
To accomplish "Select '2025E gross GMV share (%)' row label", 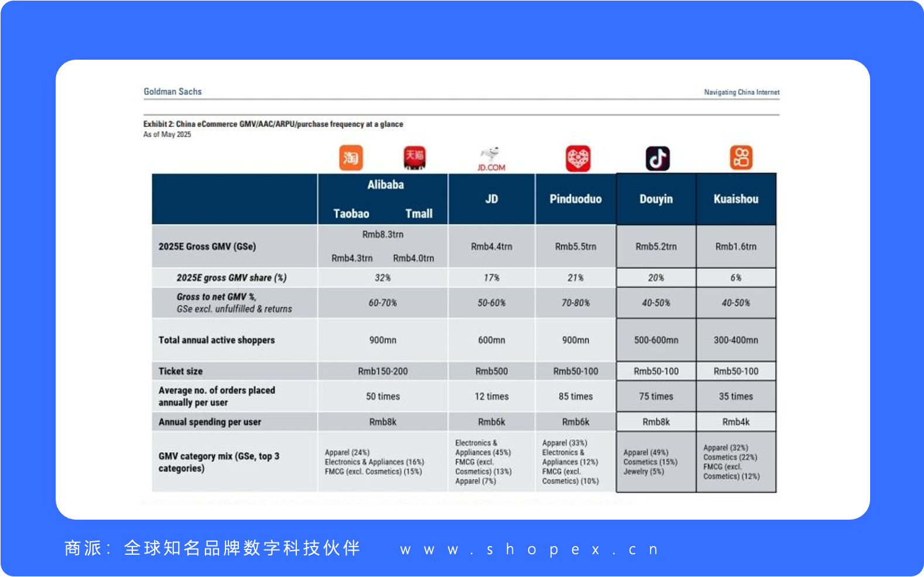I will [232, 277].
